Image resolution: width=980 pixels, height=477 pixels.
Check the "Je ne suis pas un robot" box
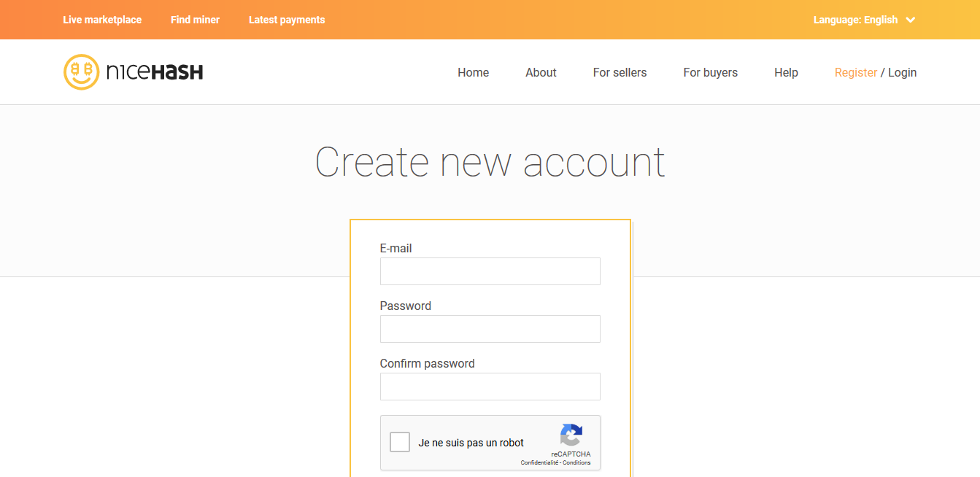pyautogui.click(x=400, y=442)
